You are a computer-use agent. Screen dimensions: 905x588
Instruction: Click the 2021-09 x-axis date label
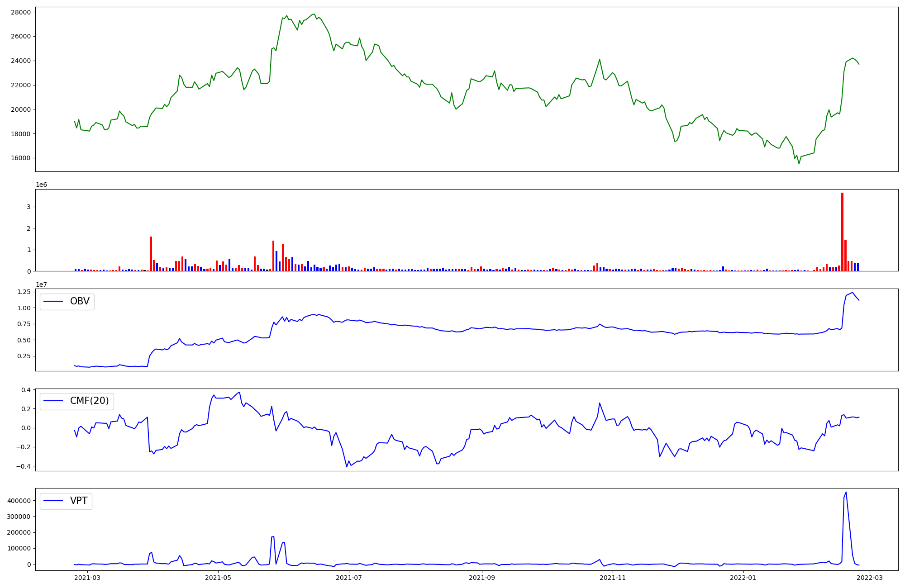tap(482, 578)
